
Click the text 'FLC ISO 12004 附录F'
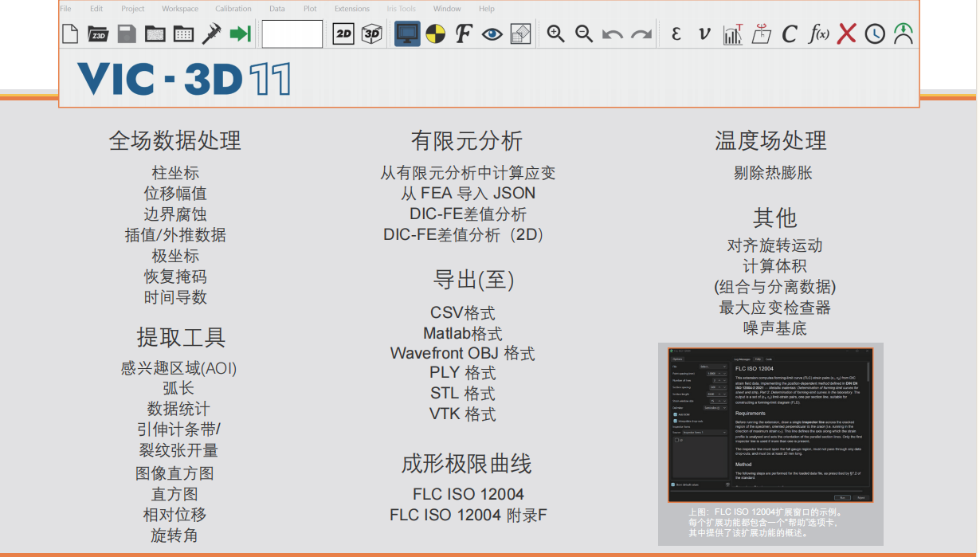pyautogui.click(x=468, y=515)
